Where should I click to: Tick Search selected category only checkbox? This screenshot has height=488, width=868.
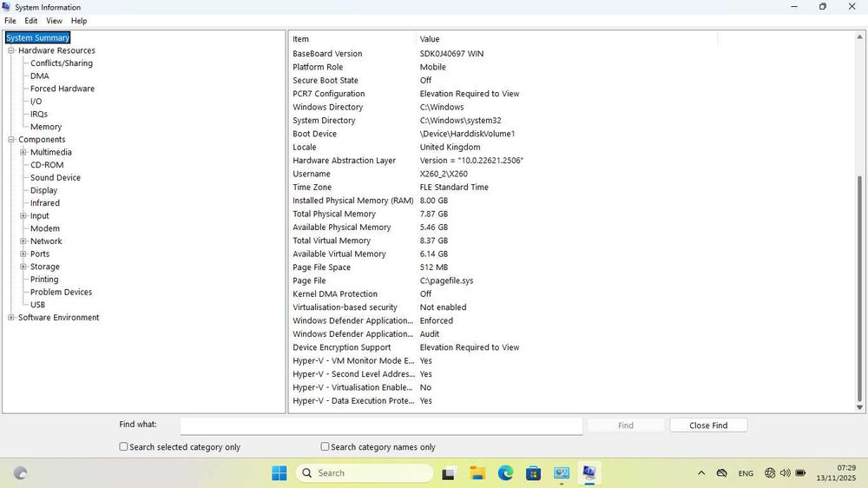pyautogui.click(x=123, y=446)
